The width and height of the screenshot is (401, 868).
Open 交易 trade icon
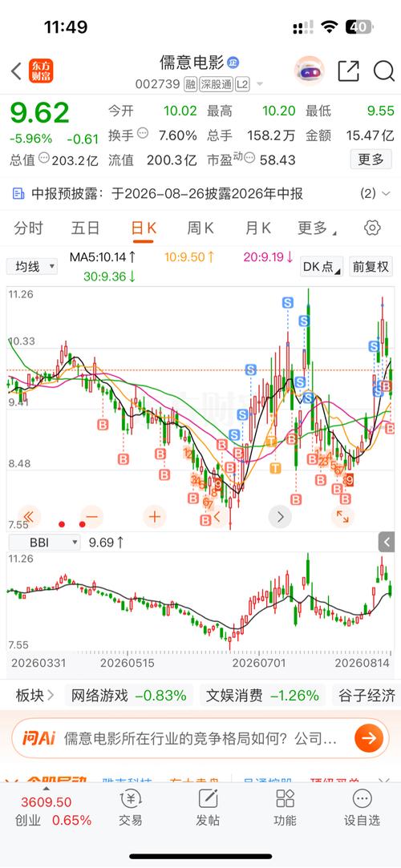(130, 808)
